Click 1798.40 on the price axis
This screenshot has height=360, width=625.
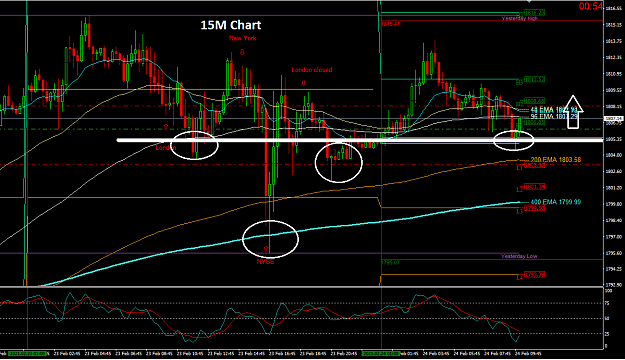613,220
